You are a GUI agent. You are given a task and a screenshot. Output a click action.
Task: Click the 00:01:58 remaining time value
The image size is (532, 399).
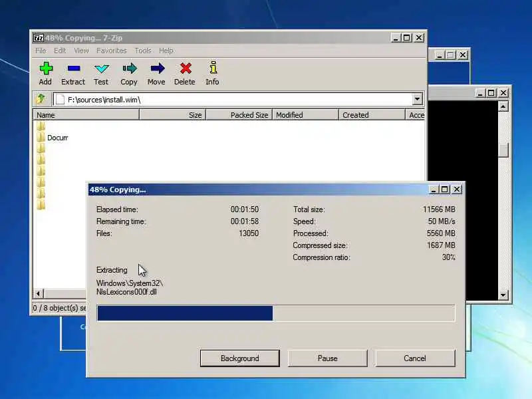[245, 221]
